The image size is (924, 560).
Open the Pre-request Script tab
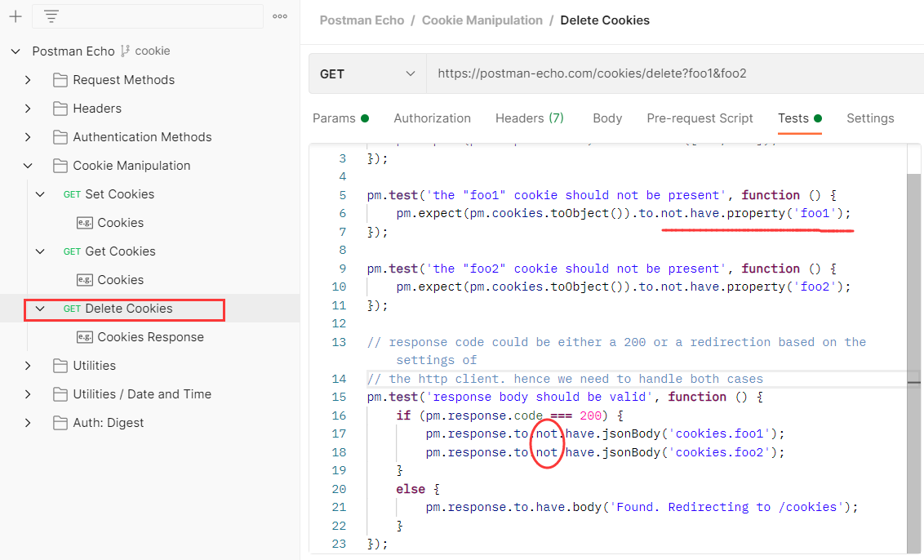(x=700, y=118)
